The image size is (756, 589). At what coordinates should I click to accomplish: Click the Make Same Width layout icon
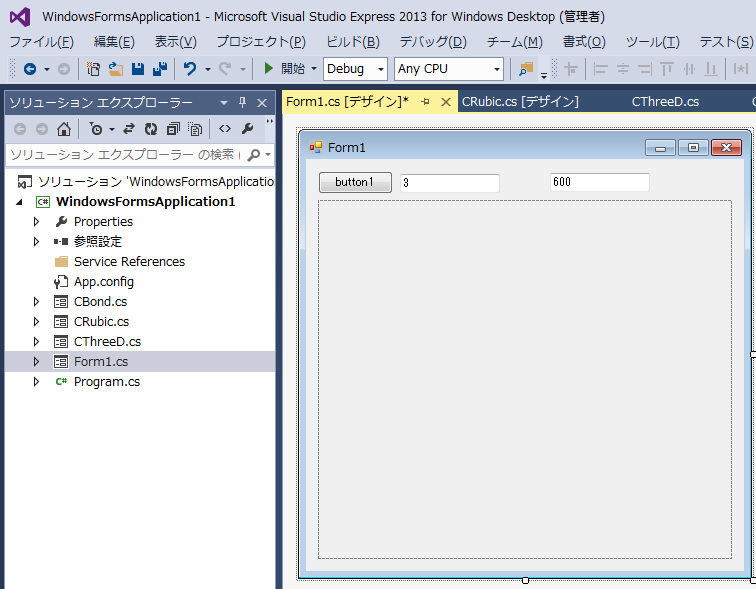pos(741,69)
